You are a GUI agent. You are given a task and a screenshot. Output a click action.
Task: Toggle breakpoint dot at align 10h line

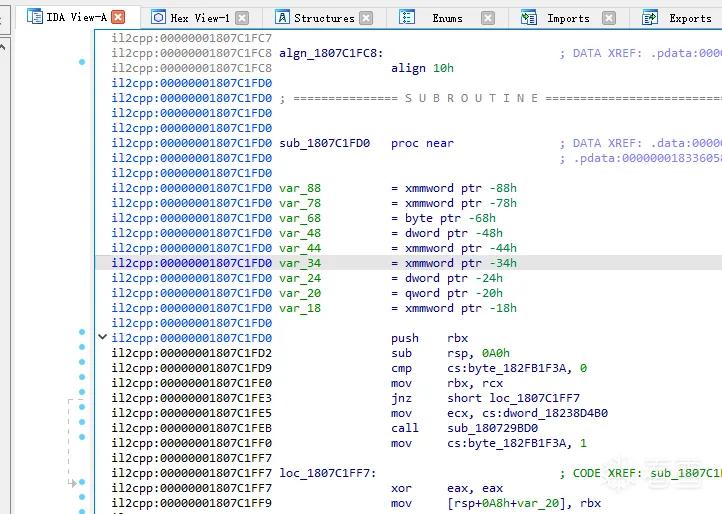82,62
